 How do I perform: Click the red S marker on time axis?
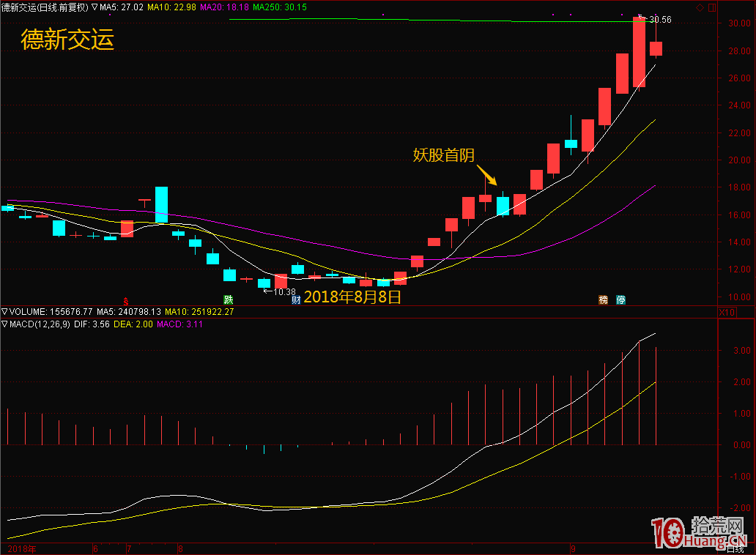pyautogui.click(x=126, y=302)
